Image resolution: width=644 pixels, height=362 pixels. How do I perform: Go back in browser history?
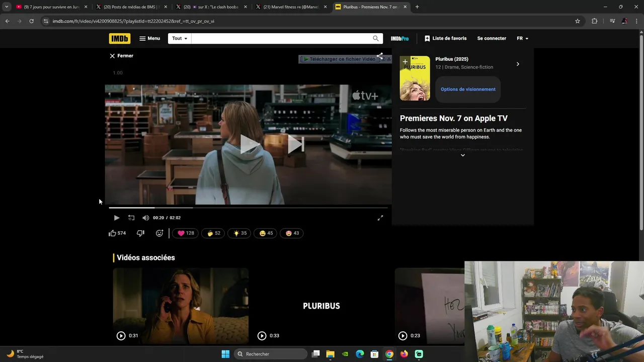(x=7, y=21)
